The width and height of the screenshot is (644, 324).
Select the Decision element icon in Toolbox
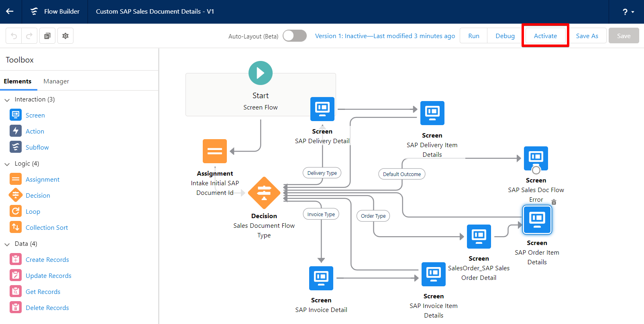pyautogui.click(x=16, y=195)
